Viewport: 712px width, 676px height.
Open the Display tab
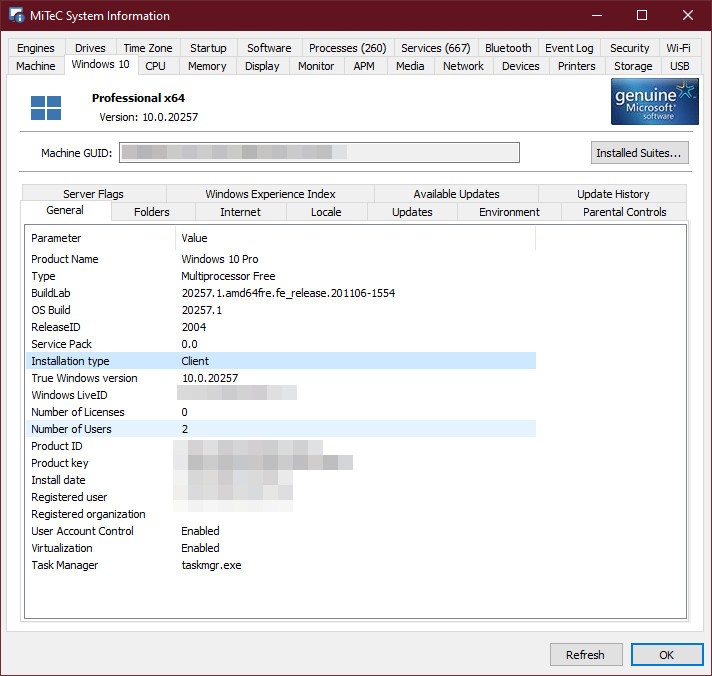coord(262,66)
